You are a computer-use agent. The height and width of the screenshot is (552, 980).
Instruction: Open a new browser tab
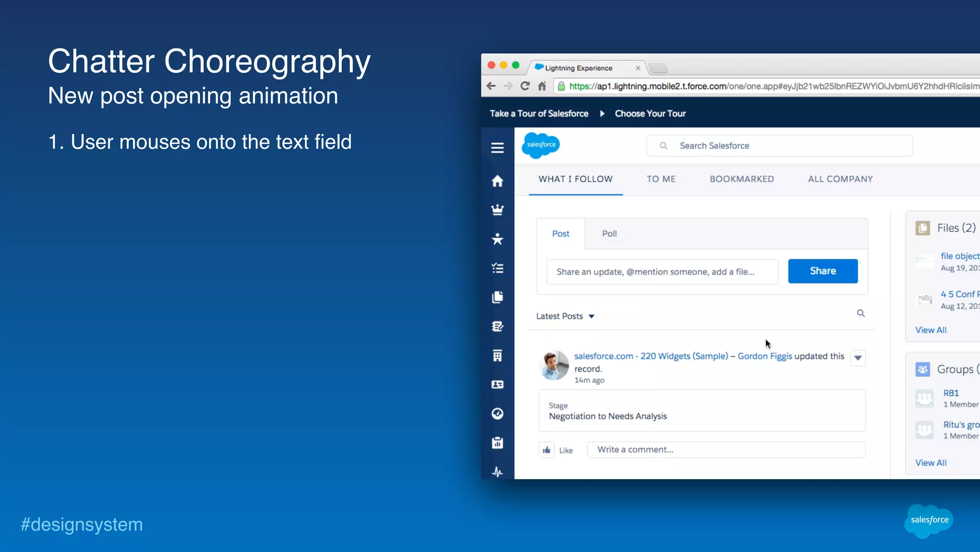(658, 68)
